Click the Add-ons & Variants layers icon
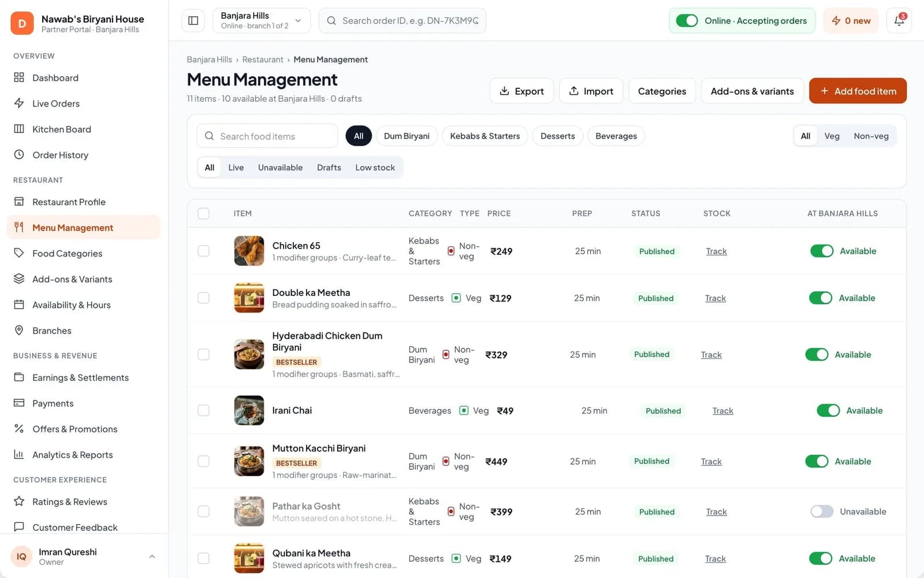Screen dimensions: 924x578 point(19,279)
